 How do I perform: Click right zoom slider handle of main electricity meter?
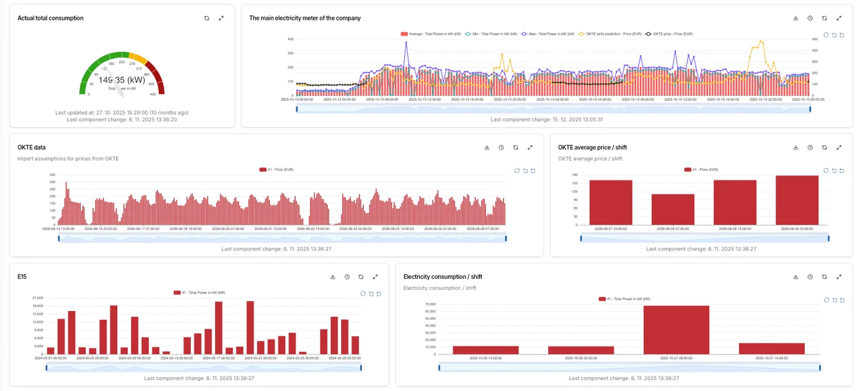click(810, 109)
